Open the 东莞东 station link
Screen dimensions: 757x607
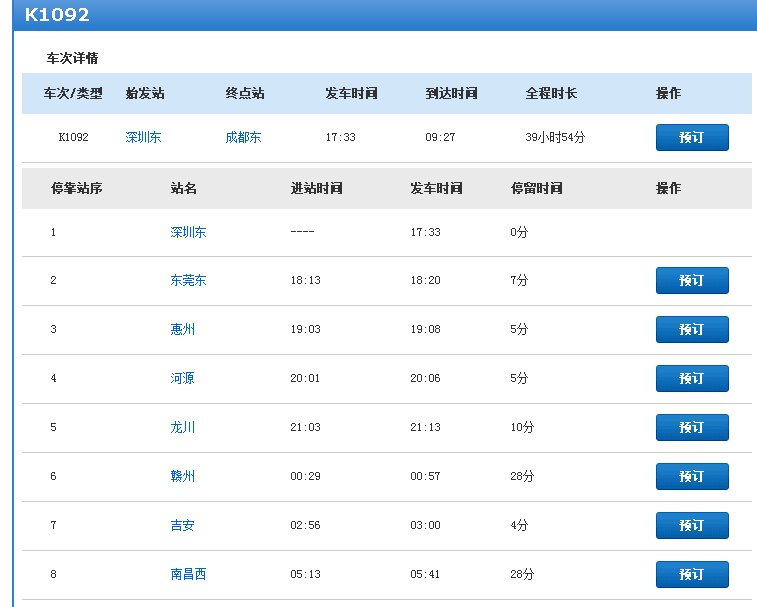tap(188, 281)
